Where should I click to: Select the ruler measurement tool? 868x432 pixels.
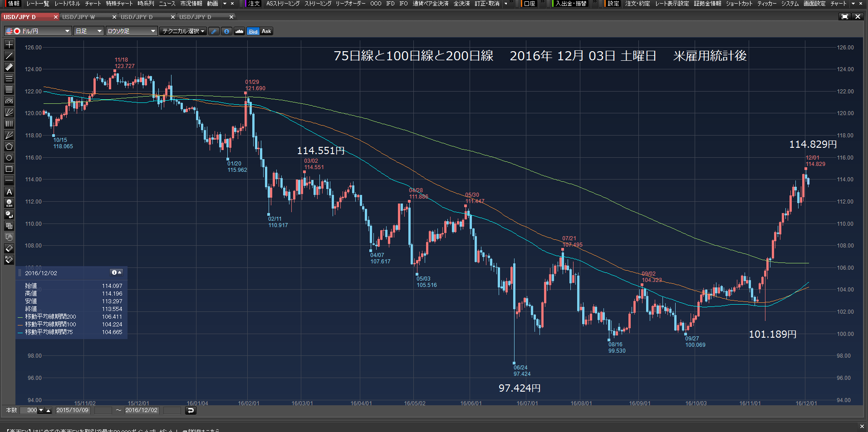9,67
